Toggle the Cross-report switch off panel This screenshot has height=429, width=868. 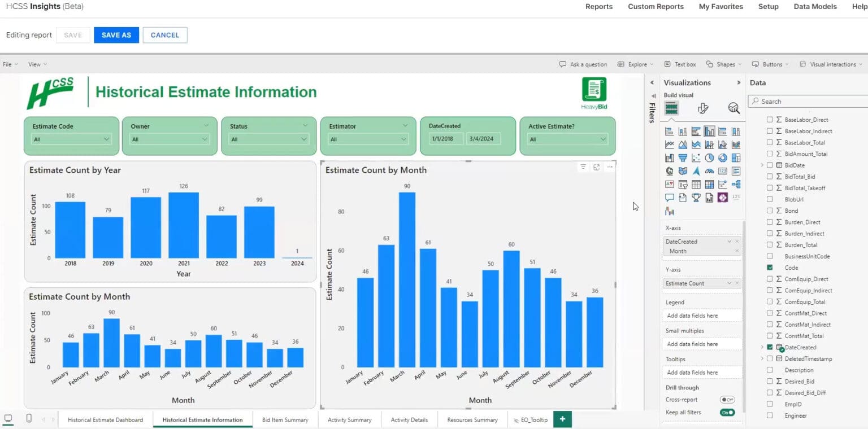coord(728,399)
